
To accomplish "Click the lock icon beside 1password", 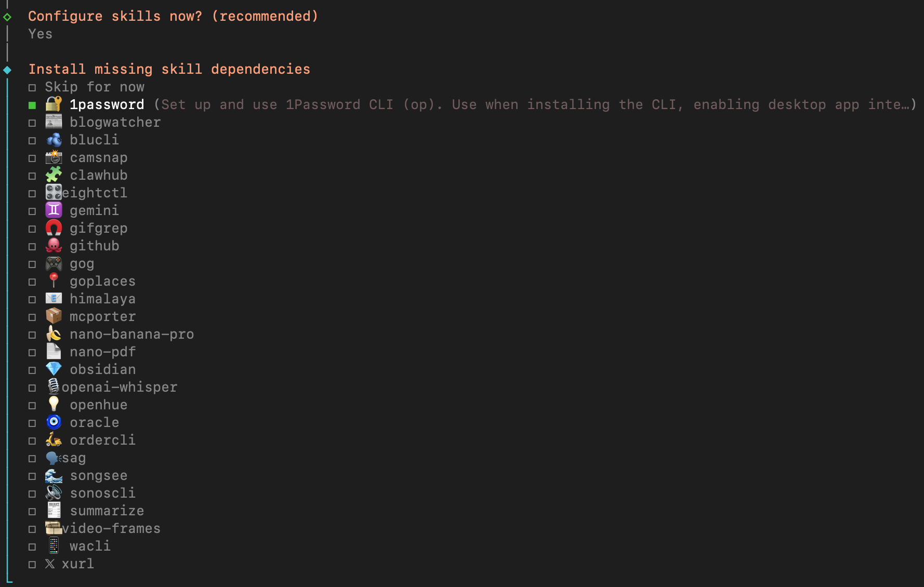I will (54, 104).
